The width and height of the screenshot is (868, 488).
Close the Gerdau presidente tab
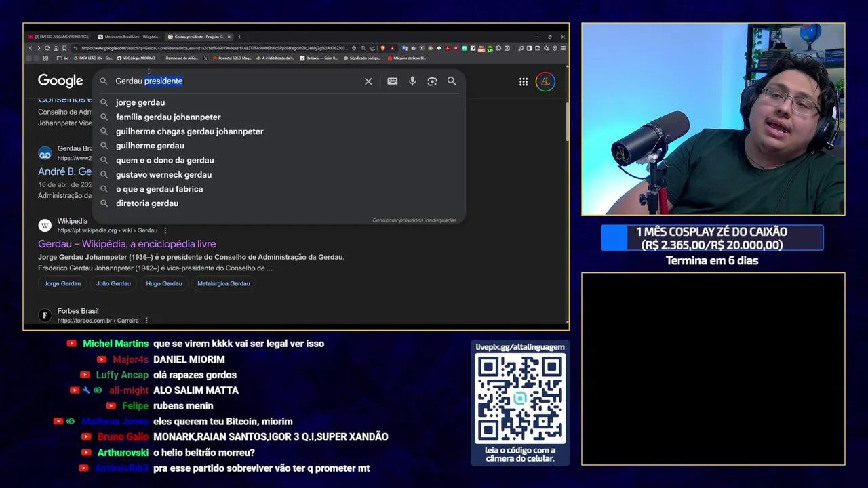click(x=229, y=37)
